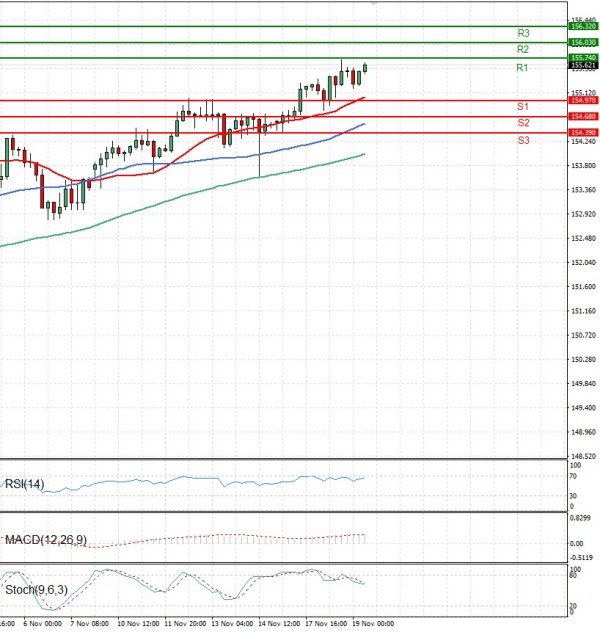The width and height of the screenshot is (600, 632).
Task: Click the S2 support label
Action: (523, 122)
